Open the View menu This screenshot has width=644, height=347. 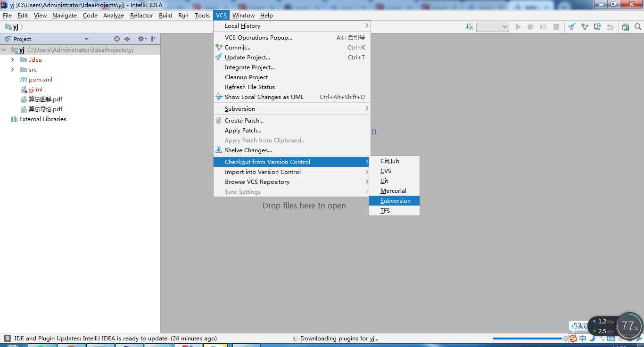(x=40, y=15)
